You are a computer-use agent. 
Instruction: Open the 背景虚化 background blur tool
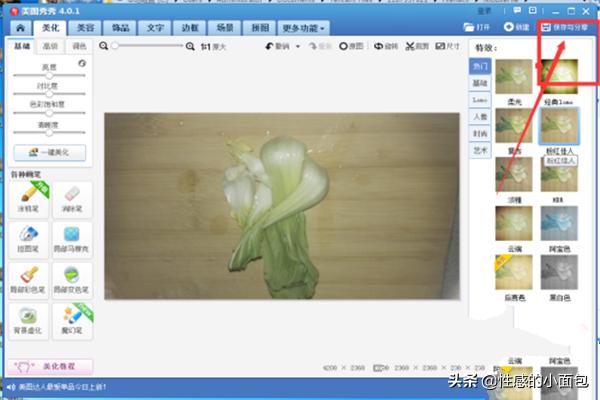[29, 320]
